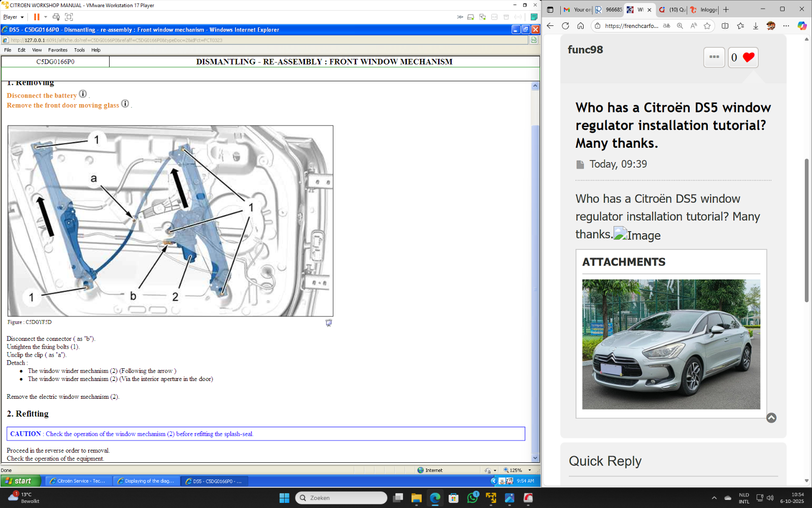This screenshot has width=812, height=508.
Task: Click the scroll-to-top arrow button on forum
Action: (x=771, y=418)
